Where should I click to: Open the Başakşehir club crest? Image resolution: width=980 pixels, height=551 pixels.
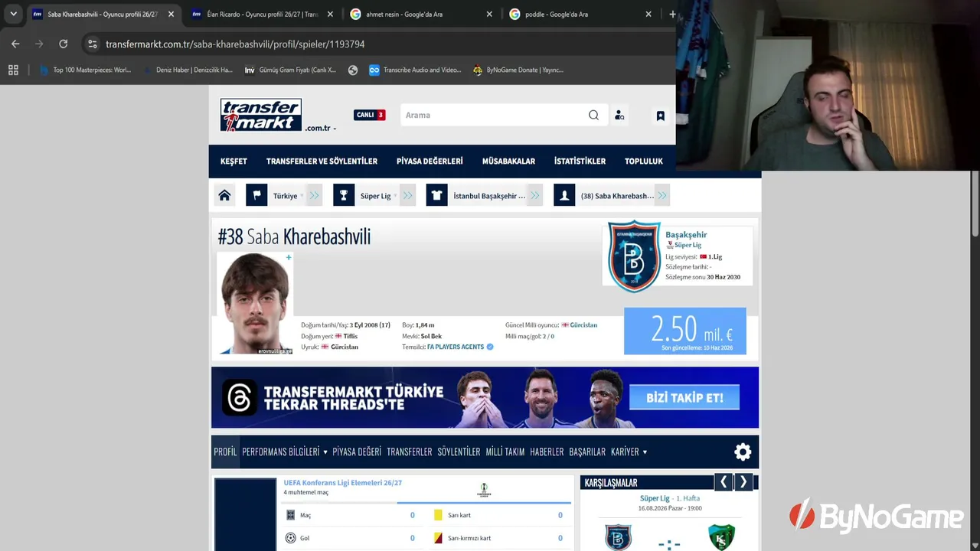tap(633, 256)
